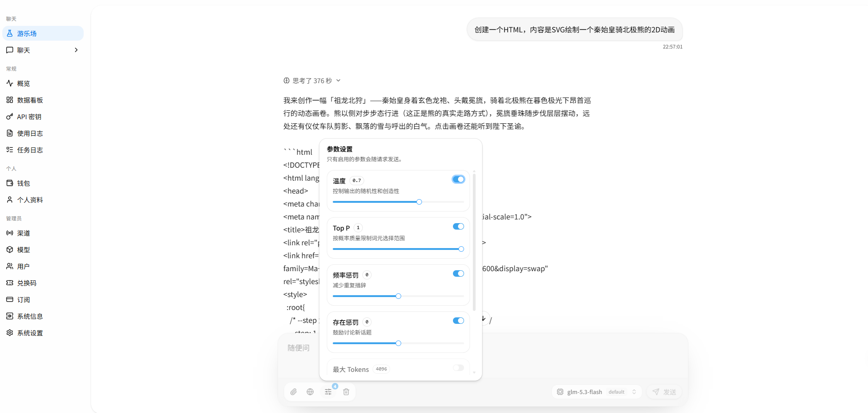868x413 pixels.
Task: Click the 概览 overview pulse icon
Action: [10, 83]
